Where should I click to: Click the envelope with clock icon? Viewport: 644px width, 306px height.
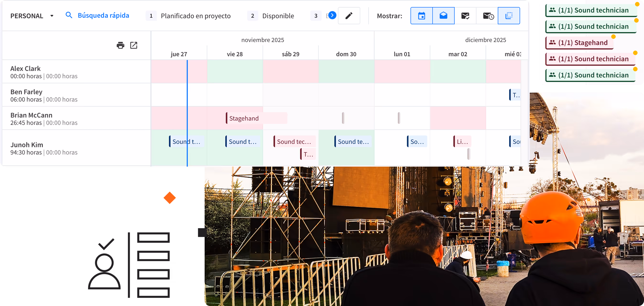[x=487, y=16]
